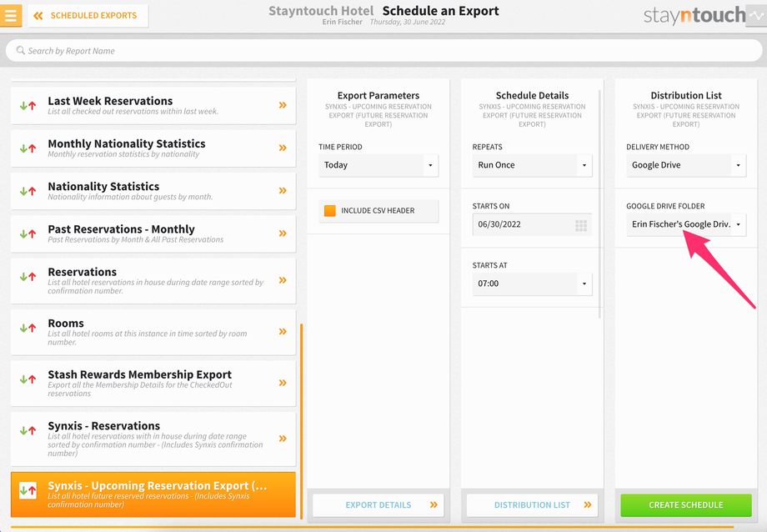Select the Synxis - Upcoming Reservation Export title

[x=158, y=485]
